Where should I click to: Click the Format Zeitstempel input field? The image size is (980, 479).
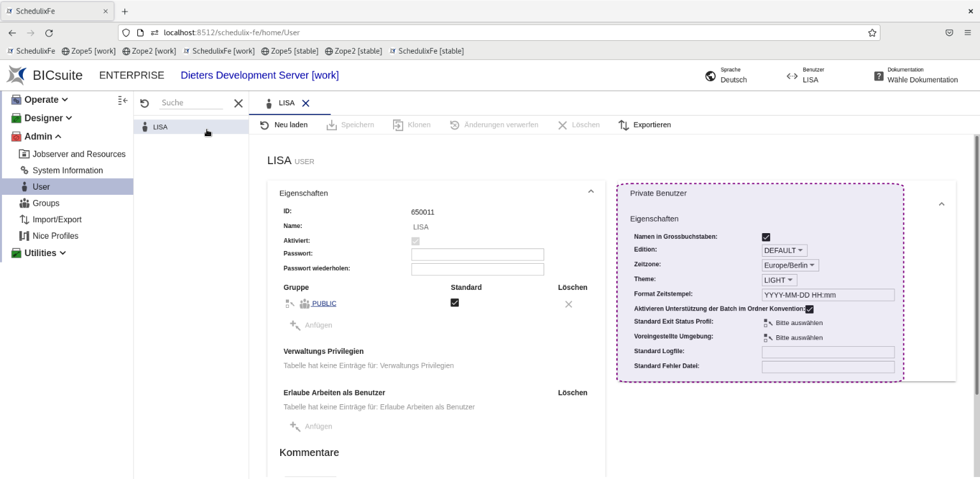click(828, 295)
